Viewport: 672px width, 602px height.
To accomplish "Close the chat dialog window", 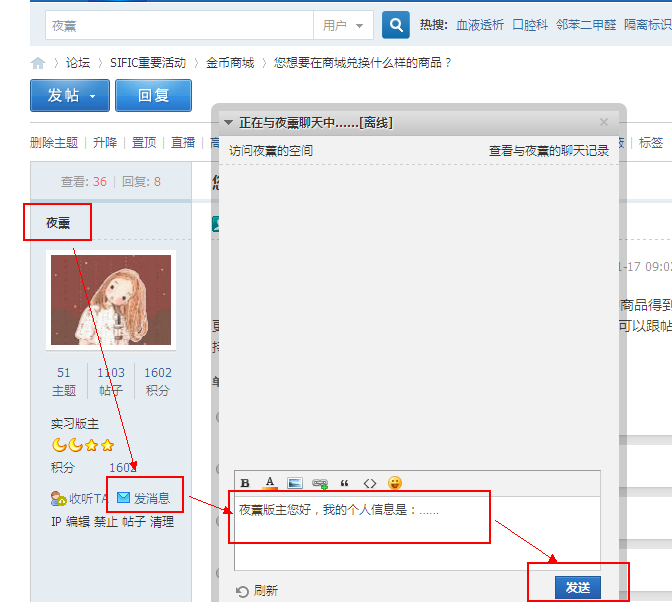I will tap(603, 122).
